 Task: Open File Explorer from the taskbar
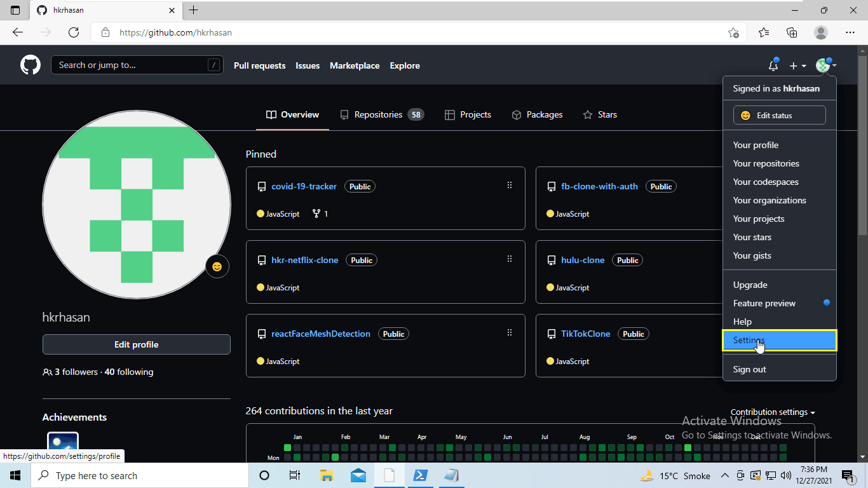click(x=327, y=475)
